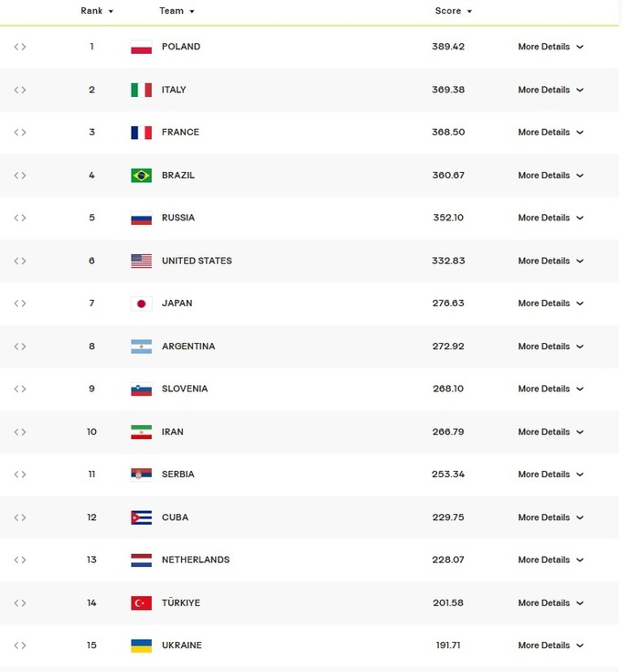Viewport: 622px width, 672px height.
Task: Expand More Details for Netherlands
Action: coord(550,560)
